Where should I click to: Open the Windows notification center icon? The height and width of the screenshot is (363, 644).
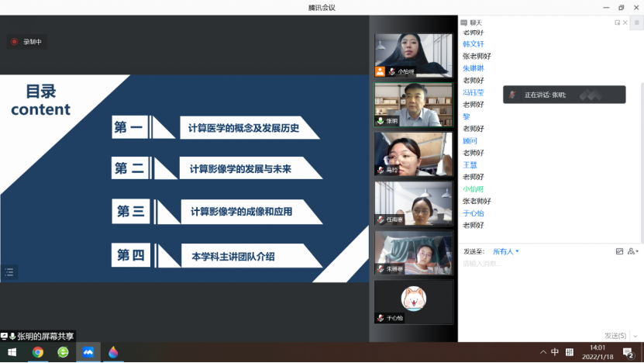[x=628, y=352]
